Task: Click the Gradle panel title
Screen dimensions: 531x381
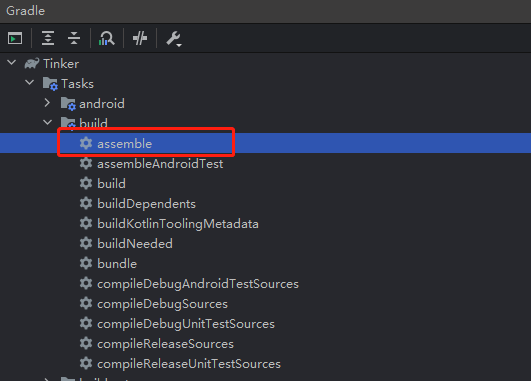Action: coord(25,11)
